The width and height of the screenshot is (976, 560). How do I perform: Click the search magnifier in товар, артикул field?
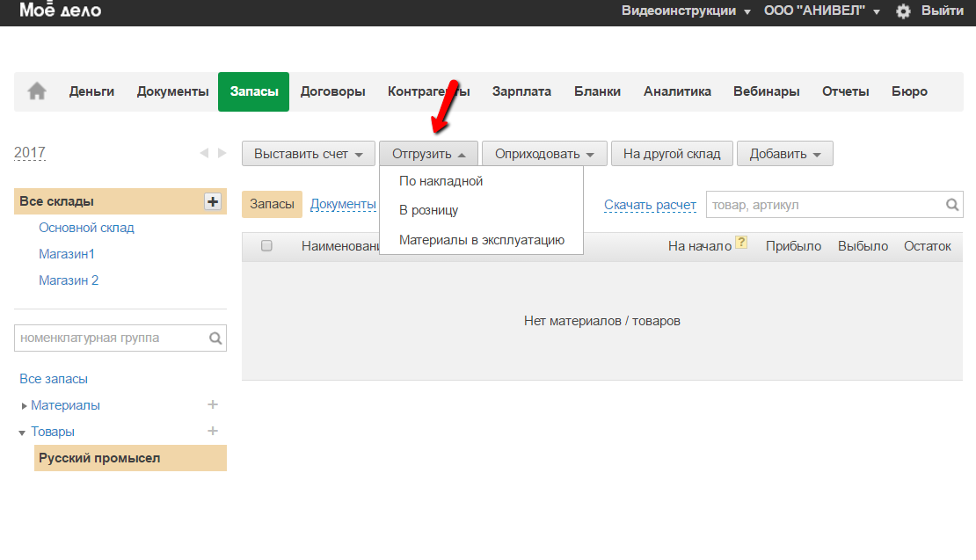point(952,205)
